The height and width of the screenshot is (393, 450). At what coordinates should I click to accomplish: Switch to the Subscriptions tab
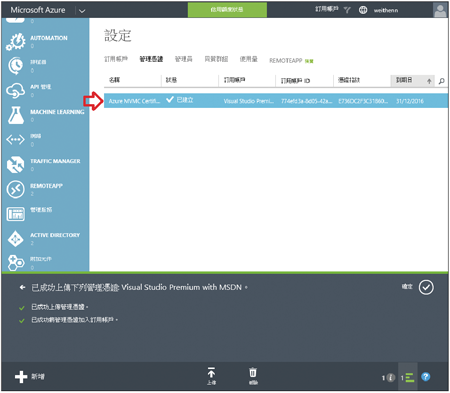pyautogui.click(x=116, y=59)
